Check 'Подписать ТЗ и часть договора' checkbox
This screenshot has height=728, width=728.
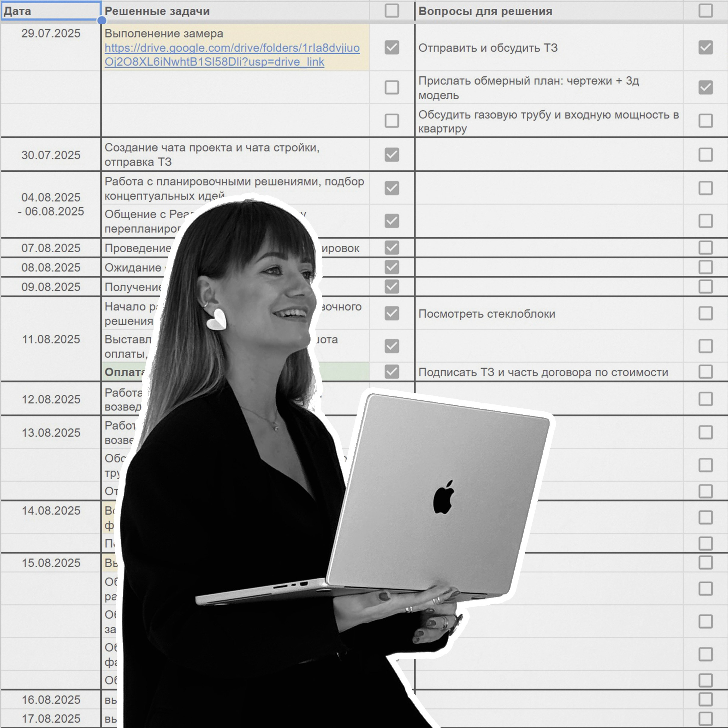coord(705,372)
